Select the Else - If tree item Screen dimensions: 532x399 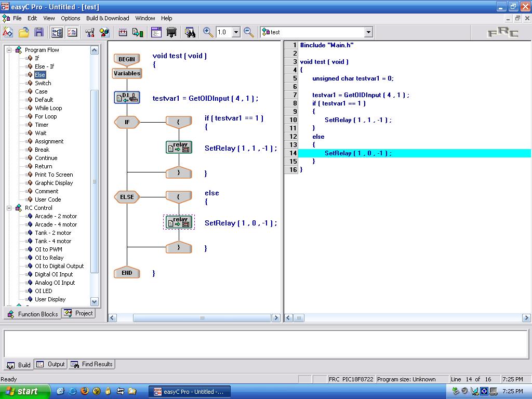point(45,66)
